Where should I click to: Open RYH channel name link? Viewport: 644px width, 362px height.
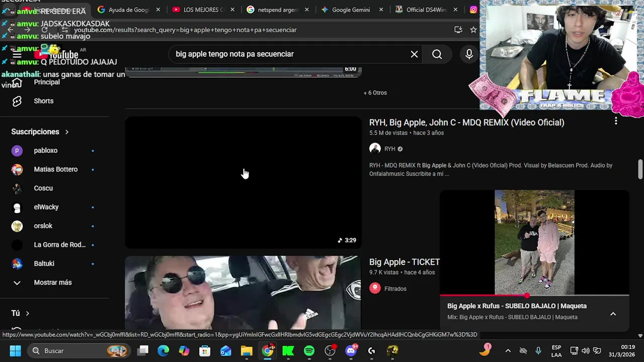point(389,149)
